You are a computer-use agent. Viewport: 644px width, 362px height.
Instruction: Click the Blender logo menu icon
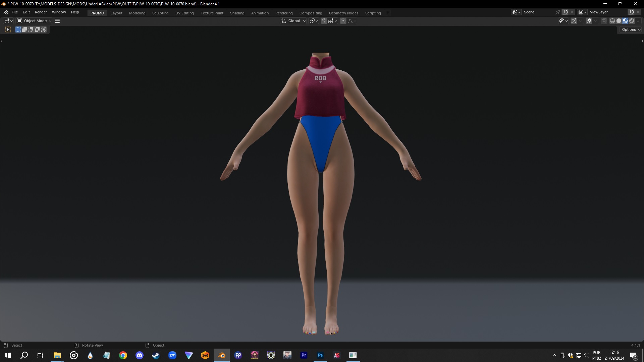tap(6, 12)
